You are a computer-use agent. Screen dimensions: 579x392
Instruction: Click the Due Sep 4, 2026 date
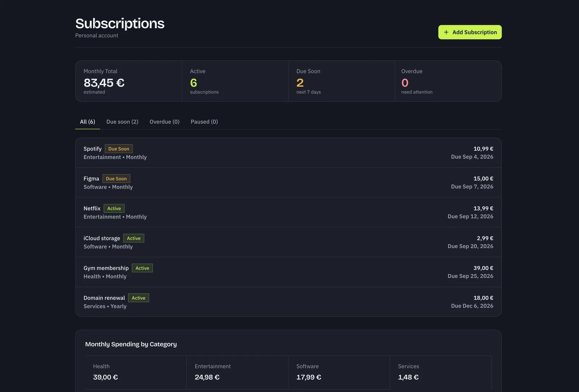click(472, 157)
